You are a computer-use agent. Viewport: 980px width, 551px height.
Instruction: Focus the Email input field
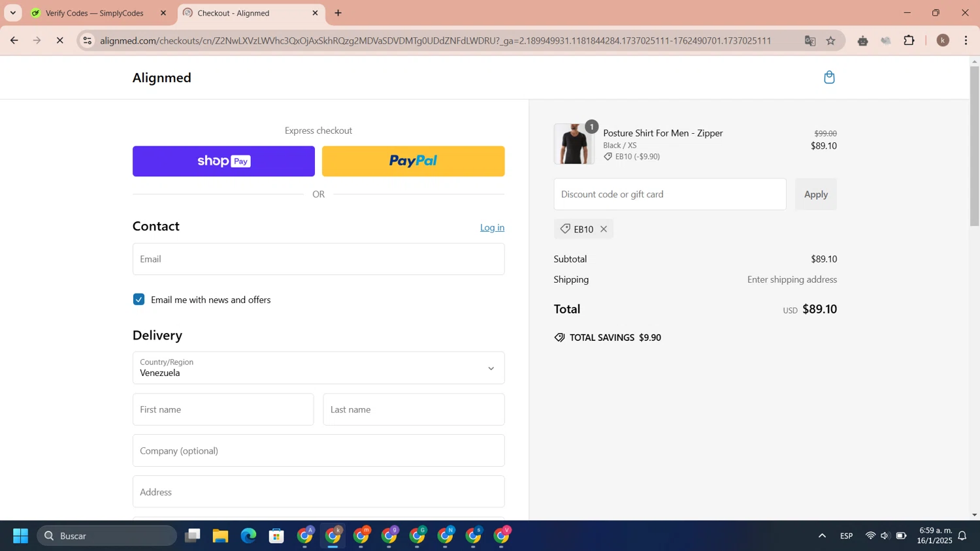(x=318, y=259)
